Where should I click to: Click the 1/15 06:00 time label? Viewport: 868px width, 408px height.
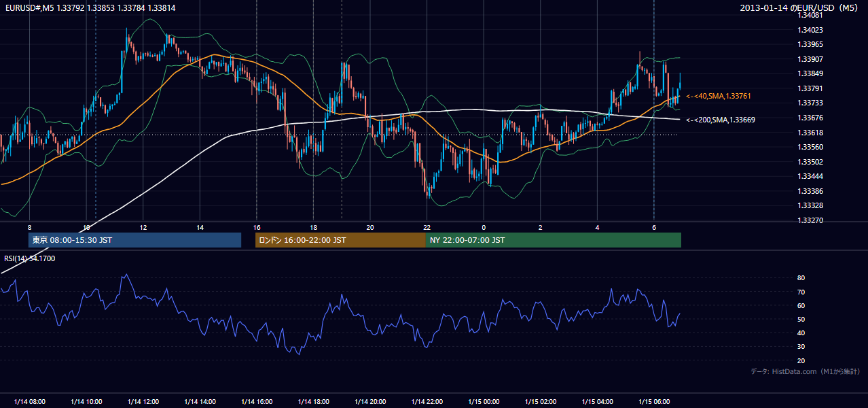654,402
